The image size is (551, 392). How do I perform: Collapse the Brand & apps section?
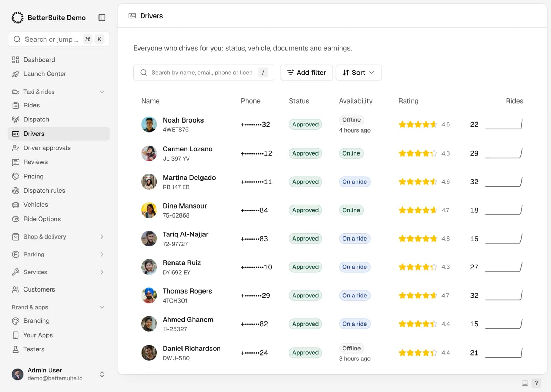tap(102, 307)
